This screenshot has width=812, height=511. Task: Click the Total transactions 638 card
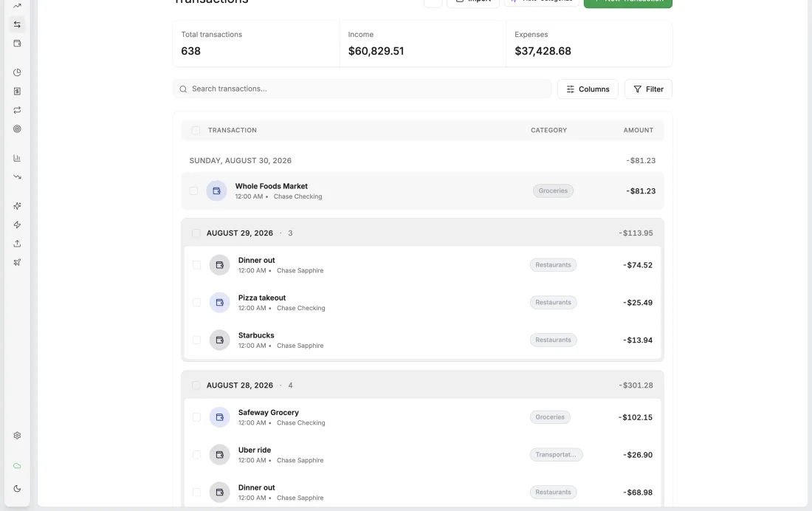tap(256, 44)
